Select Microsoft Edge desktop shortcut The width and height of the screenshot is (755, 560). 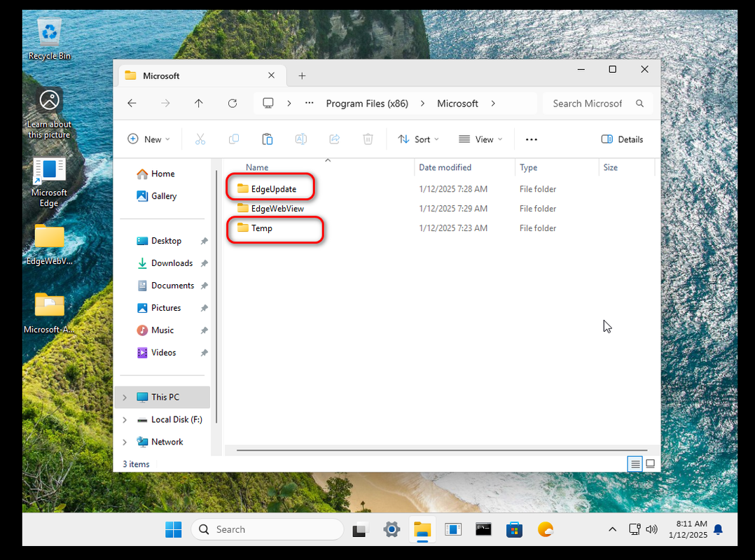49,183
